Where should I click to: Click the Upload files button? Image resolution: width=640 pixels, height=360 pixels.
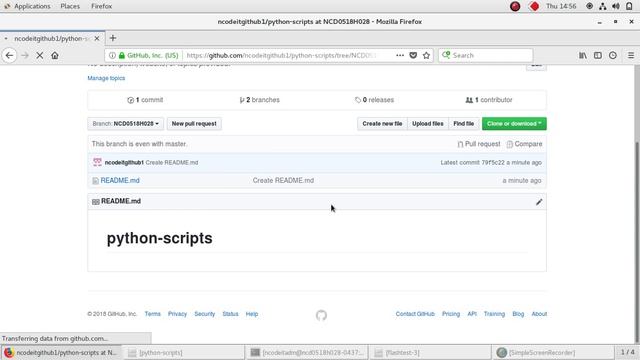427,124
